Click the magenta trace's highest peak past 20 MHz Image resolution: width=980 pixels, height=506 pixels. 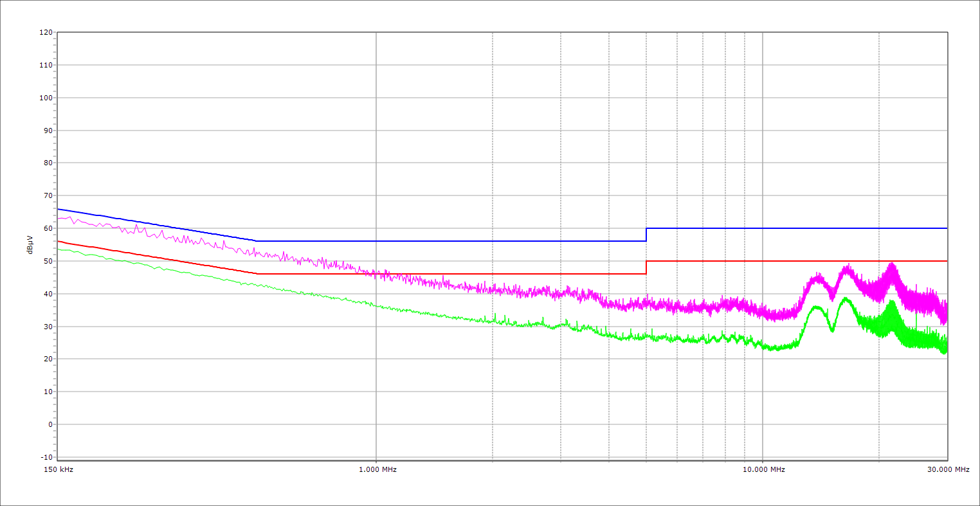pyautogui.click(x=891, y=264)
